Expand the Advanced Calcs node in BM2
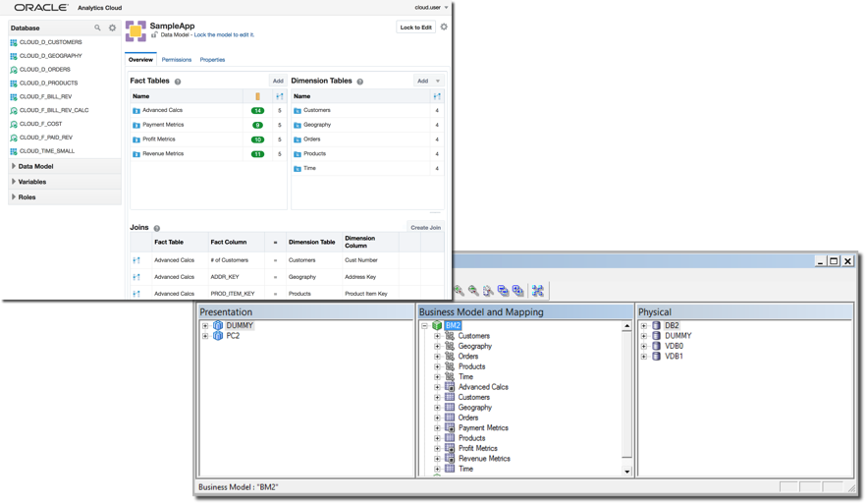This screenshot has width=868, height=503. [437, 387]
